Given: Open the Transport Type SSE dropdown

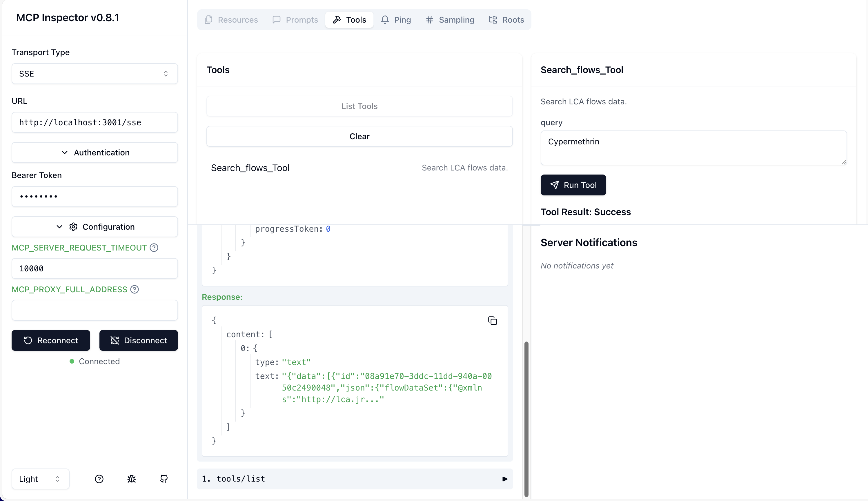Looking at the screenshot, I should click(95, 74).
